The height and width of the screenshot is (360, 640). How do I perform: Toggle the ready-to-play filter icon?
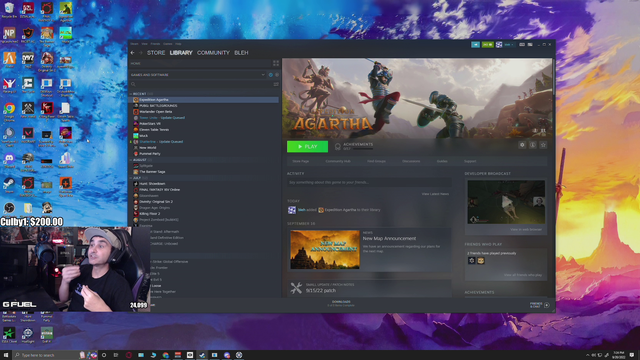[x=277, y=75]
